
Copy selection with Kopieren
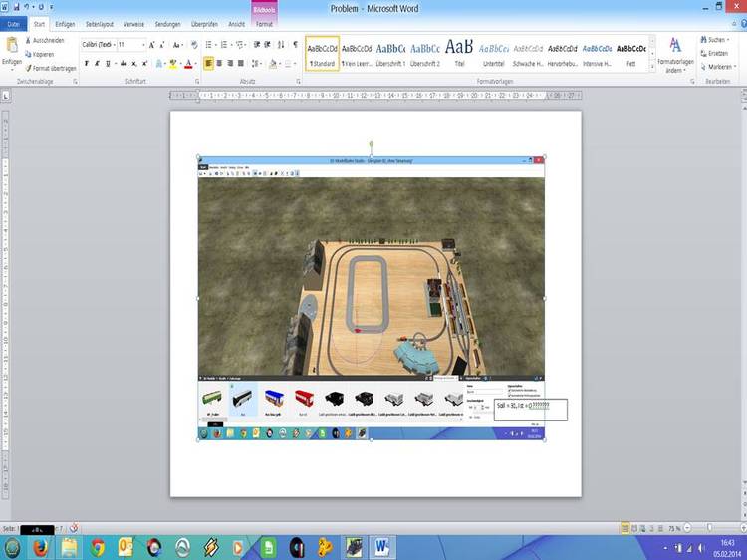[x=40, y=55]
